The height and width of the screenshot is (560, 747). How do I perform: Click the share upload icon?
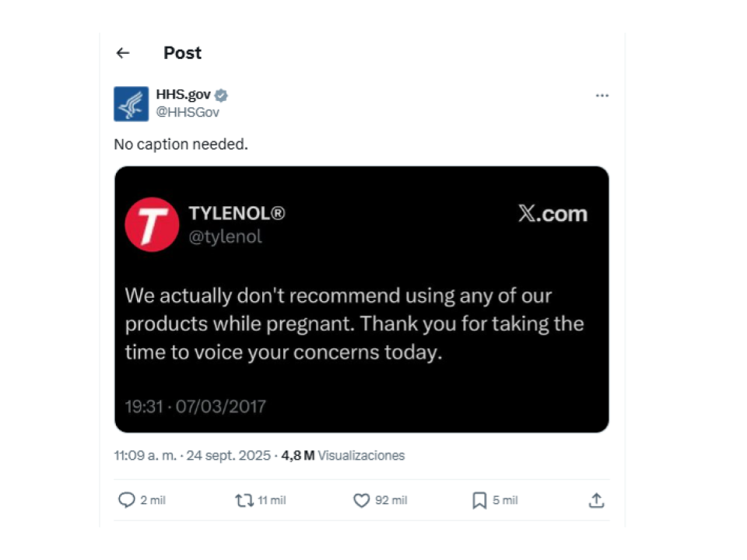tap(596, 500)
